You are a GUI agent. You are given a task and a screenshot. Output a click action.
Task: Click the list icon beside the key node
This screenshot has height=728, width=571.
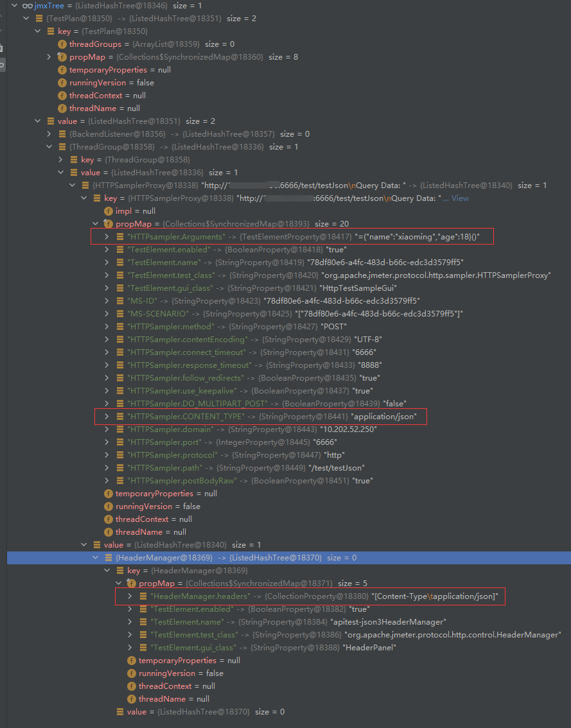coord(50,31)
